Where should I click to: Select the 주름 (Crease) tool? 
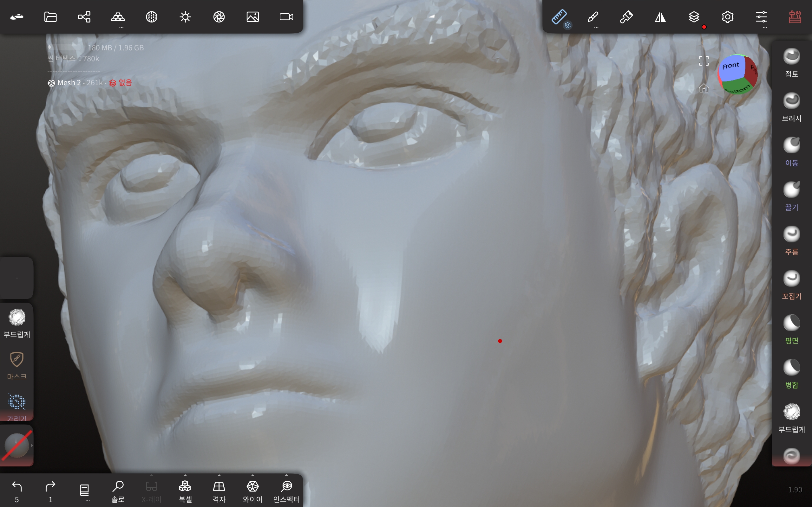[791, 235]
